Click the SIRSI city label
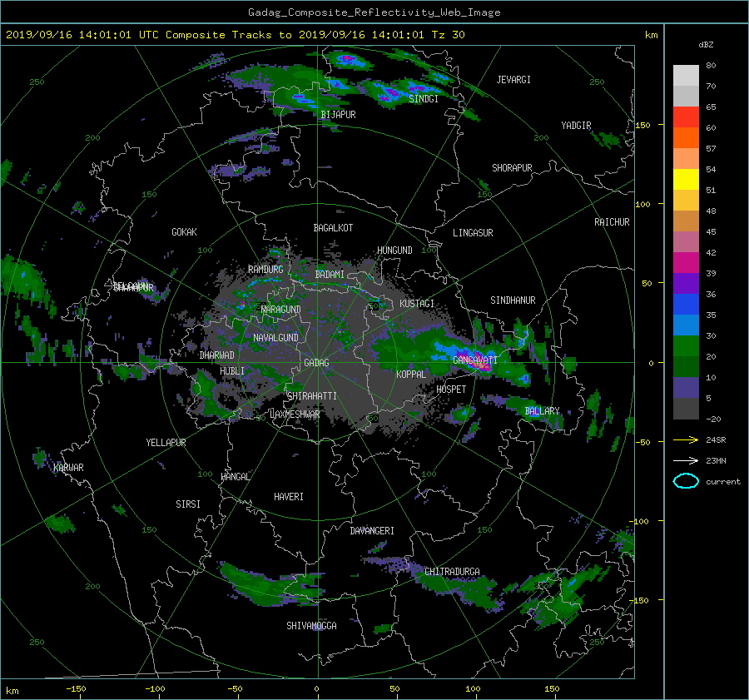 tap(188, 504)
